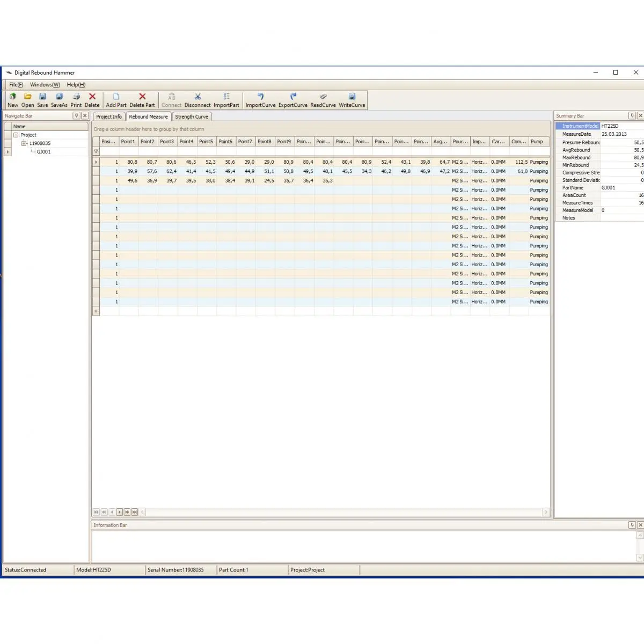
Task: Click the red Delete toolbar icon
Action: click(92, 97)
